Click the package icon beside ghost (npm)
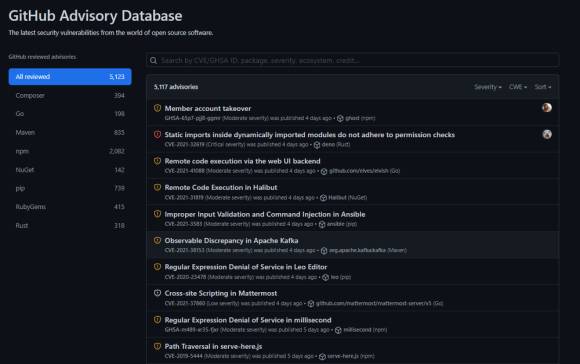This screenshot has width=580, height=364. coord(340,118)
